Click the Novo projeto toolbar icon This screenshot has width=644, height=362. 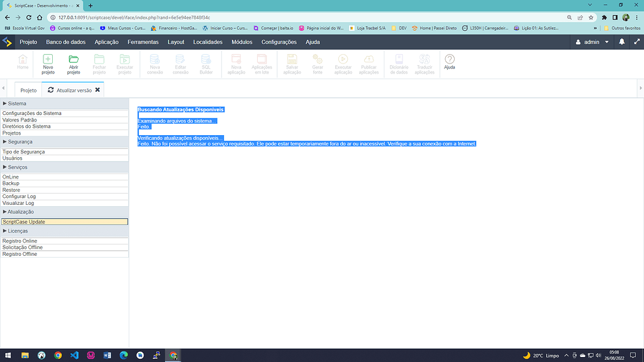pyautogui.click(x=48, y=60)
